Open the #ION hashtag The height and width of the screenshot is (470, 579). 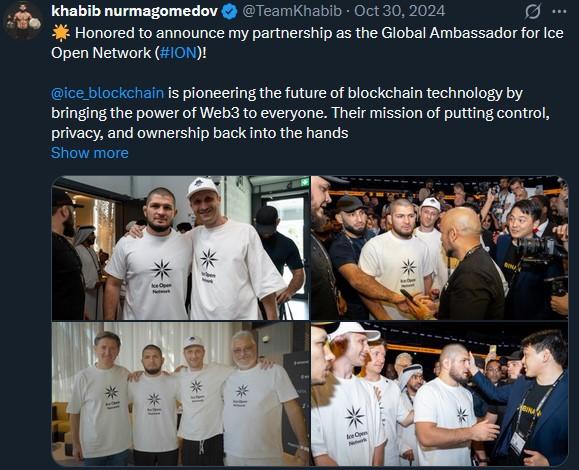point(179,53)
